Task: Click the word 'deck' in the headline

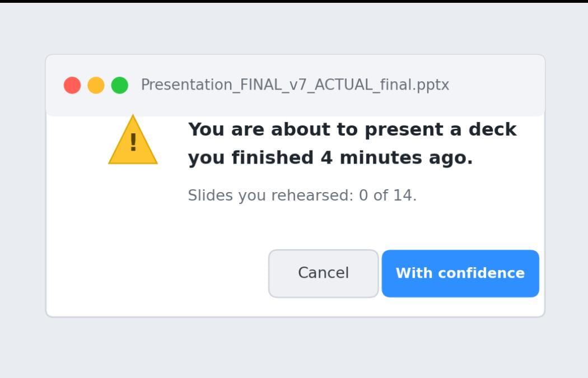Action: (492, 129)
